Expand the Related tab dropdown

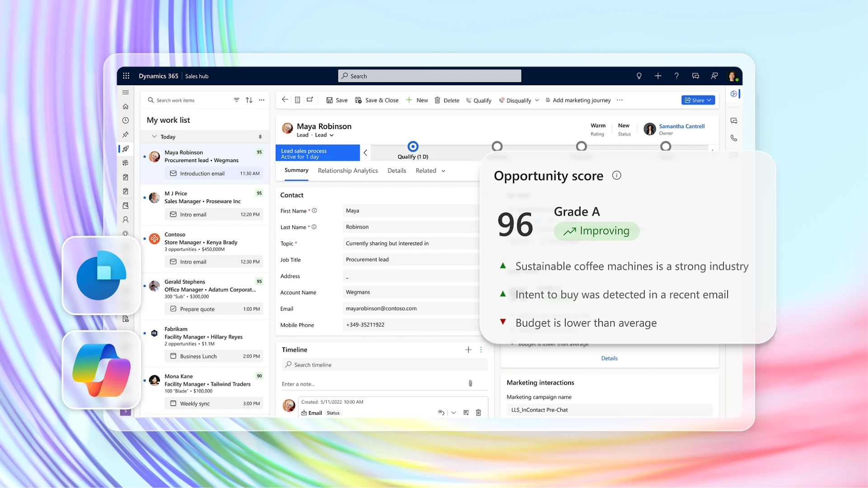pos(443,171)
